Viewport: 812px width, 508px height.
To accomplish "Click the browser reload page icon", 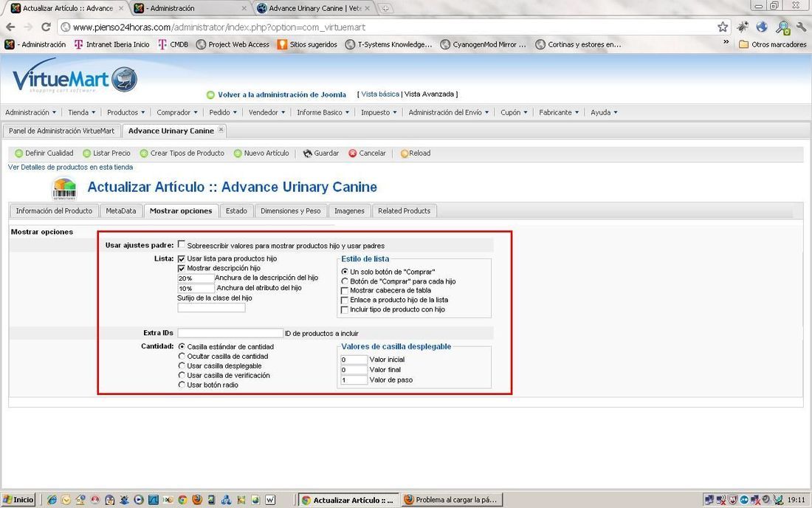I will pos(46,27).
